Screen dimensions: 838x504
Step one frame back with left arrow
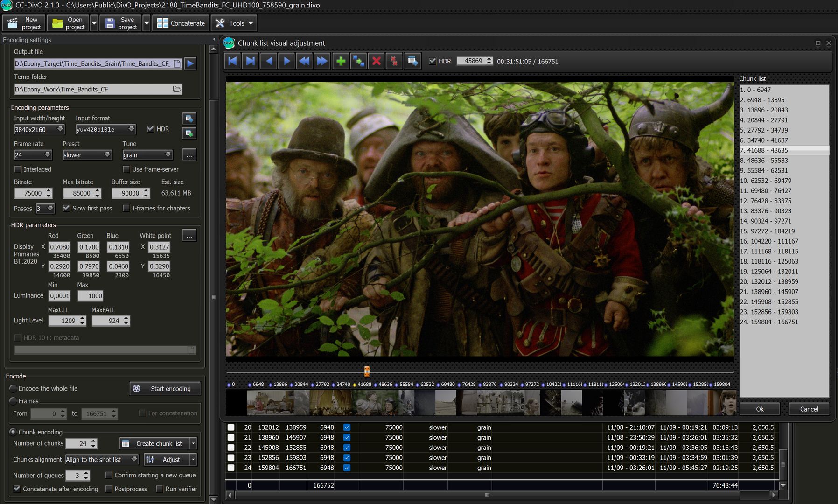[269, 61]
